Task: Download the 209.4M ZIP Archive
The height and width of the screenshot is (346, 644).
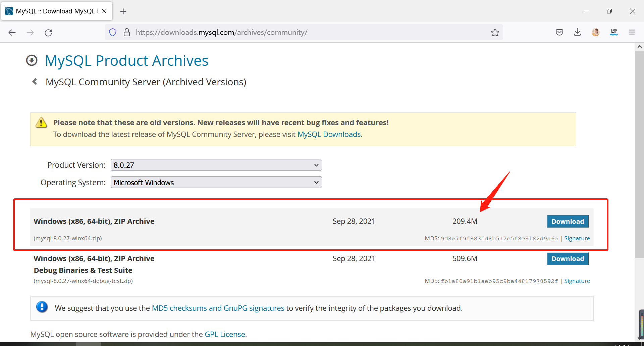Action: click(568, 221)
